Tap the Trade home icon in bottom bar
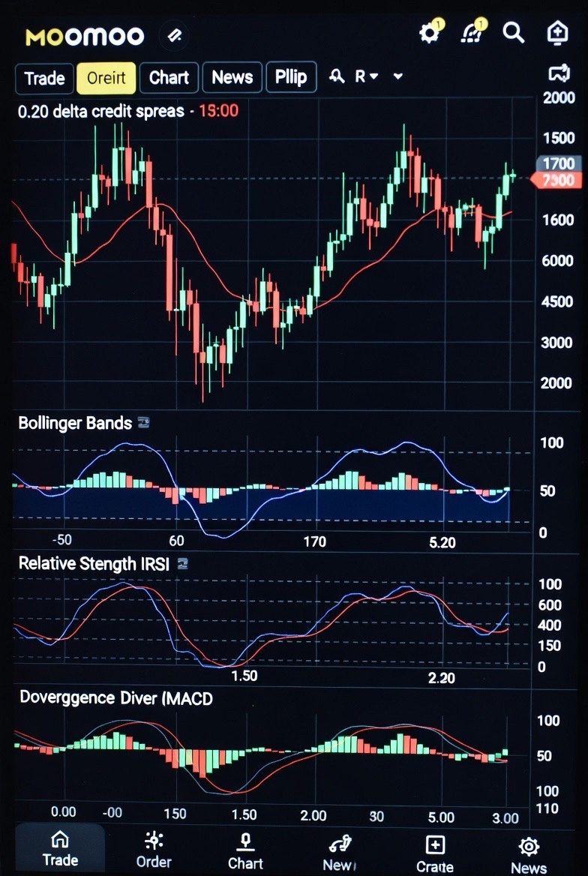Screen dimensions: 588x876 pos(60,847)
